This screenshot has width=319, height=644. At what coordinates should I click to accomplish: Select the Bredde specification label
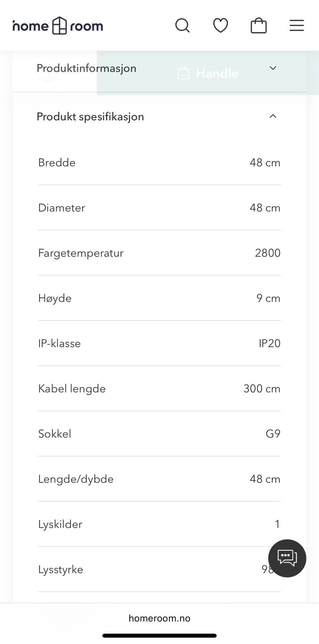[57, 163]
